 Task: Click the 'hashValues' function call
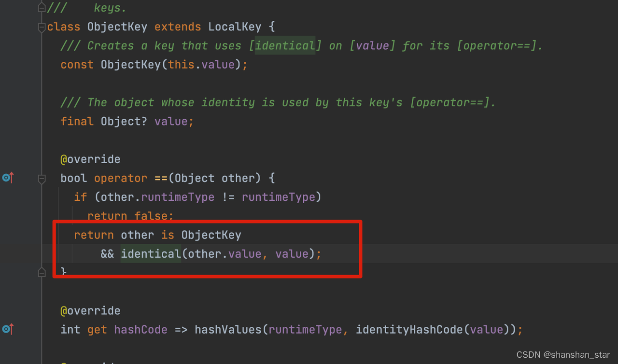228,330
